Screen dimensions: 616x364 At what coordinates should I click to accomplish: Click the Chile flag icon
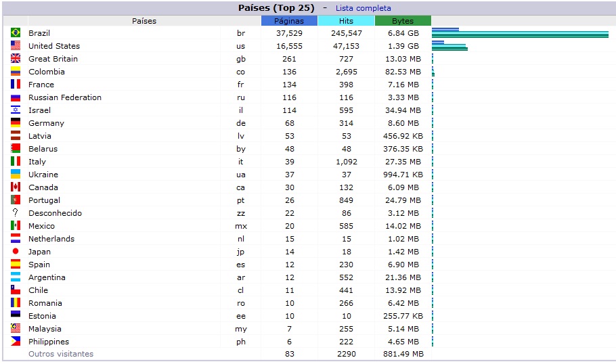[16, 290]
